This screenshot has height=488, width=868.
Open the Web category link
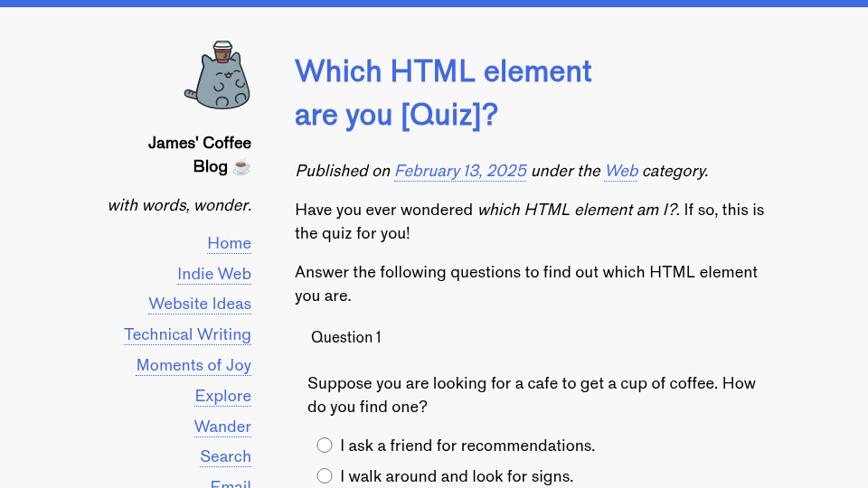[x=622, y=171]
